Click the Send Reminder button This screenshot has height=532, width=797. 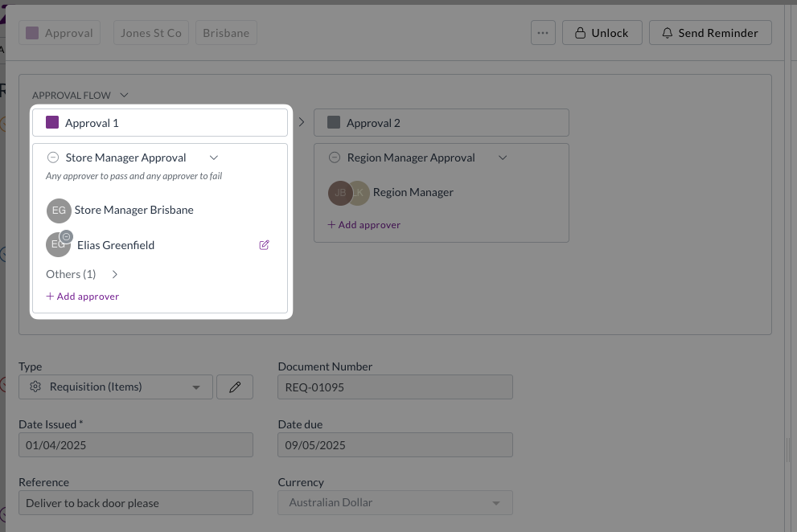coord(709,33)
